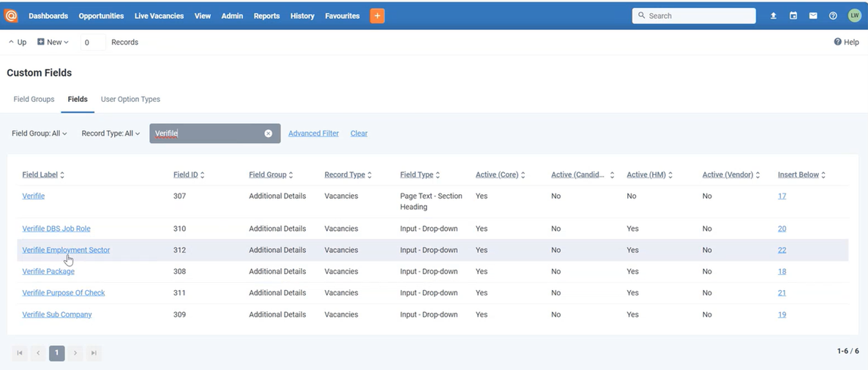Image resolution: width=868 pixels, height=370 pixels.
Task: Click the Up arrow button
Action: [x=17, y=42]
